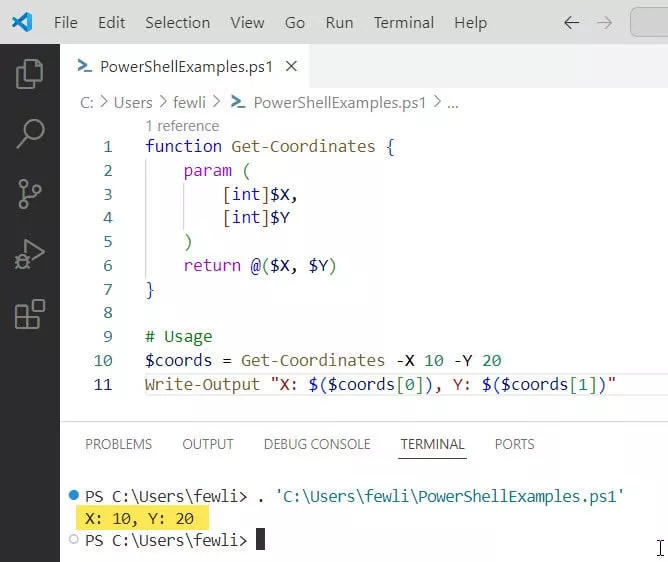The width and height of the screenshot is (668, 562).
Task: Open Source Control view
Action: point(30,192)
